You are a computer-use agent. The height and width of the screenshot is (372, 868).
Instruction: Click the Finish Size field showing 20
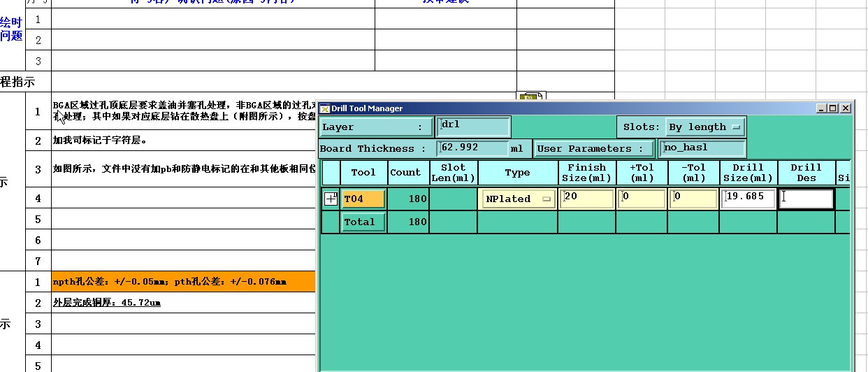click(586, 199)
